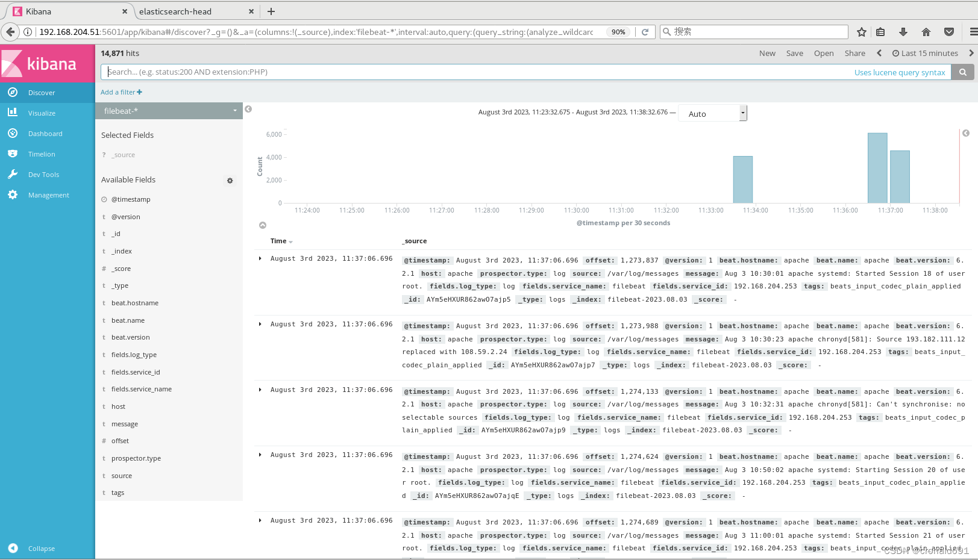Click the Collapse sidebar arrow icon
This screenshot has width=978, height=560.
(x=13, y=548)
